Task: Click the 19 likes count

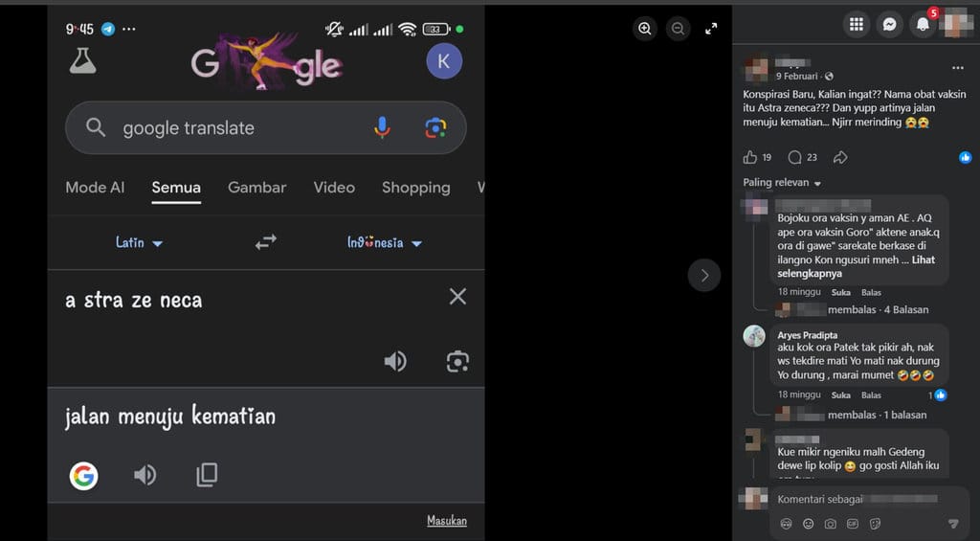Action: click(x=767, y=158)
